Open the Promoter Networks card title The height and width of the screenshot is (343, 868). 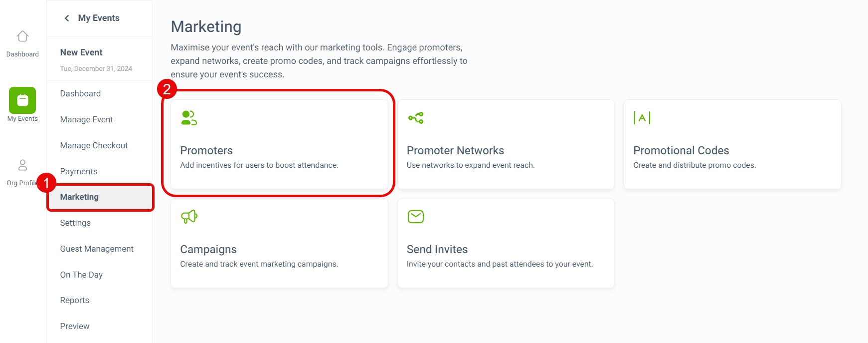pyautogui.click(x=455, y=150)
